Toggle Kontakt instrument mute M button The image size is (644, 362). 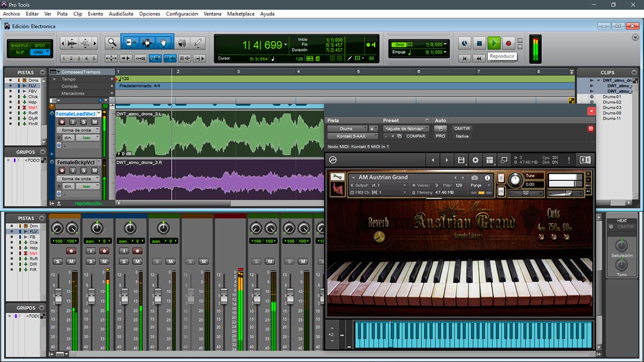tap(501, 191)
